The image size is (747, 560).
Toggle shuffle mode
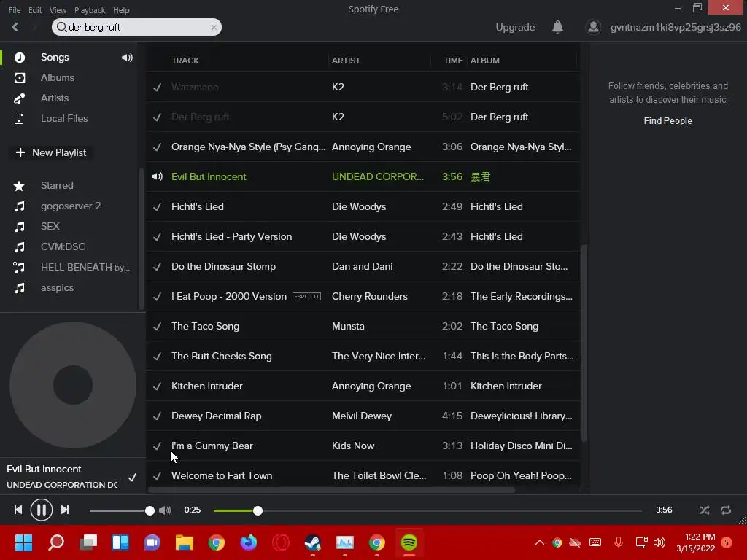coord(704,510)
